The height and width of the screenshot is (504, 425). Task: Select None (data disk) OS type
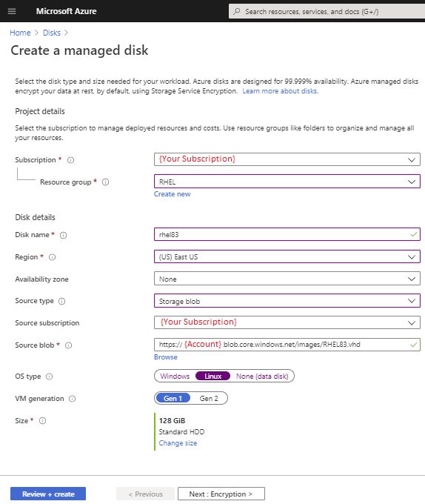pos(262,376)
